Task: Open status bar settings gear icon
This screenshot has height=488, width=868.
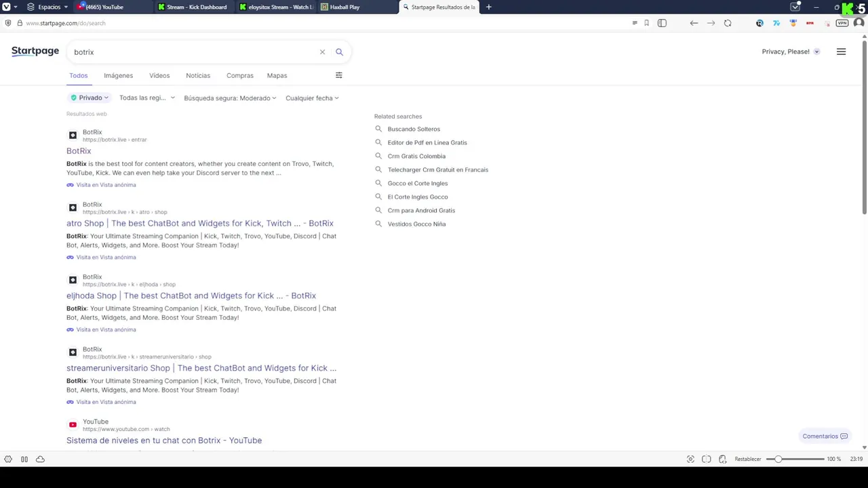Action: 8,459
